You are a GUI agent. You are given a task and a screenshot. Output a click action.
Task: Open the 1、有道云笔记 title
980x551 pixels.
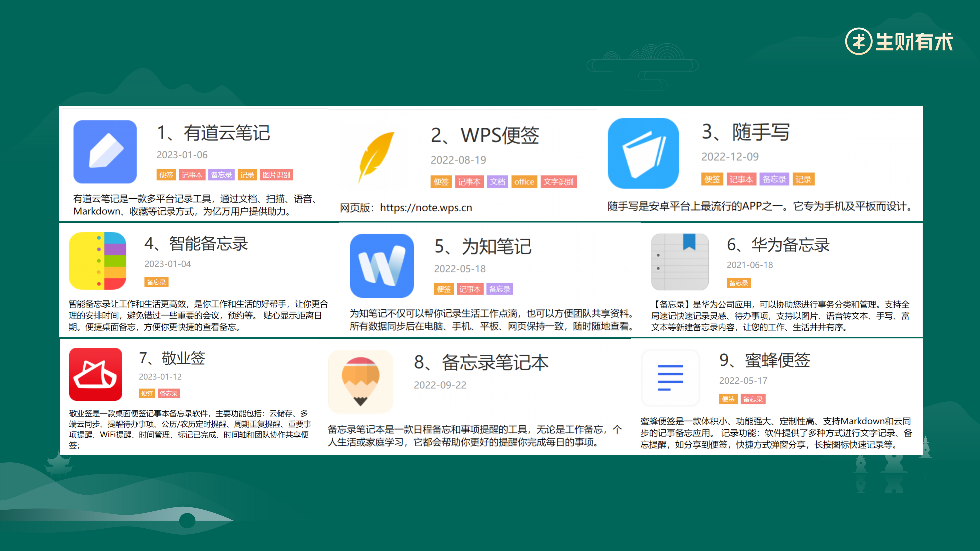pyautogui.click(x=213, y=133)
